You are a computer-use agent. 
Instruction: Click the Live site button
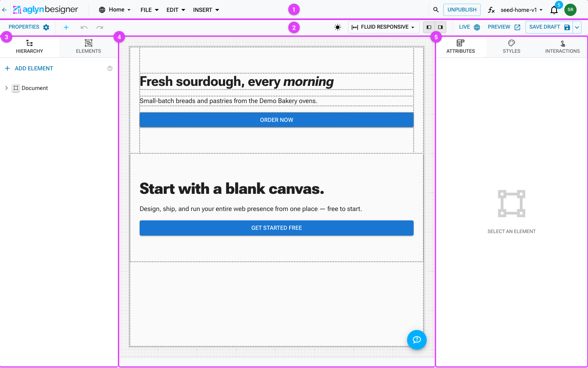pyautogui.click(x=469, y=27)
